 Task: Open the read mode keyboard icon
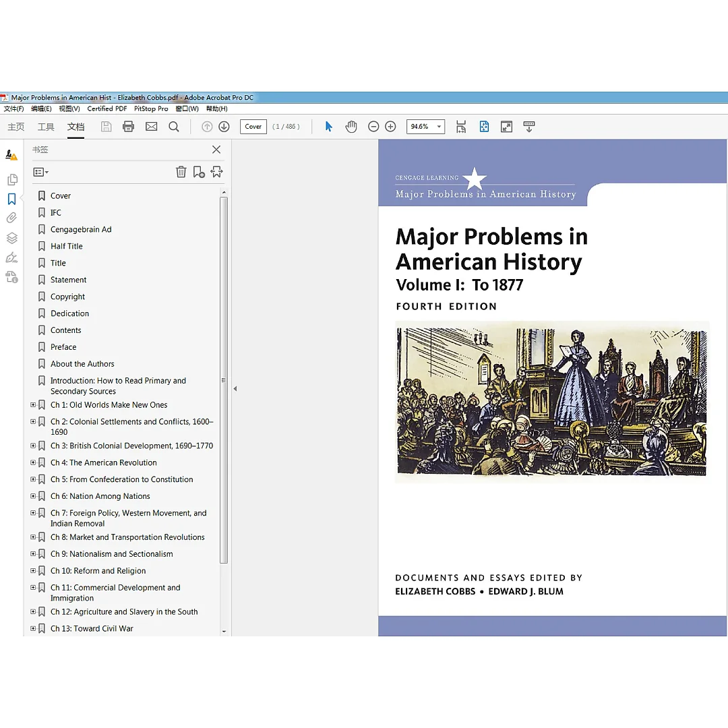click(x=529, y=126)
